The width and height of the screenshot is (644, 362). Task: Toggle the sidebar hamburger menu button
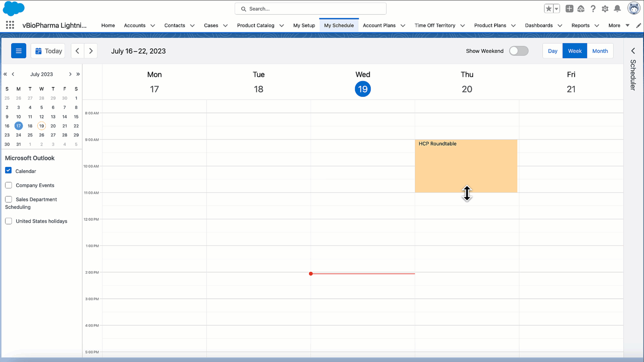click(18, 51)
